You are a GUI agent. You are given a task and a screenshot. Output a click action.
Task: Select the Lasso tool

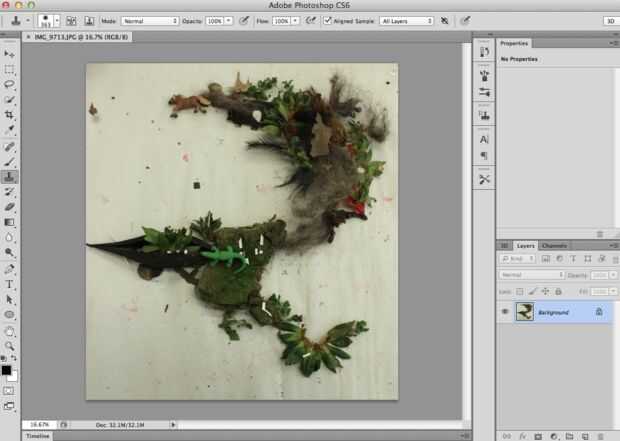coord(9,84)
